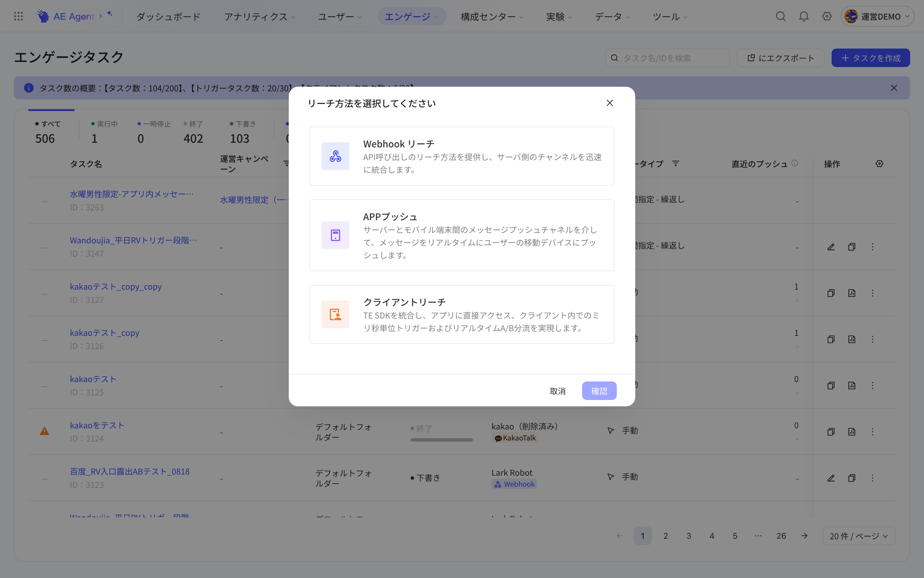Viewport: 924px width, 578px height.
Task: Select the クライアントリーチ orange icon
Action: pos(335,314)
